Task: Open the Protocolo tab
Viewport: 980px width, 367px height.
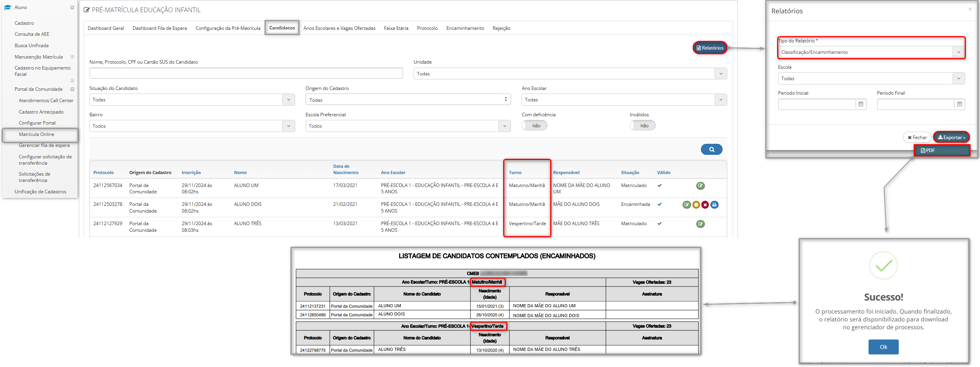Action: coord(427,28)
